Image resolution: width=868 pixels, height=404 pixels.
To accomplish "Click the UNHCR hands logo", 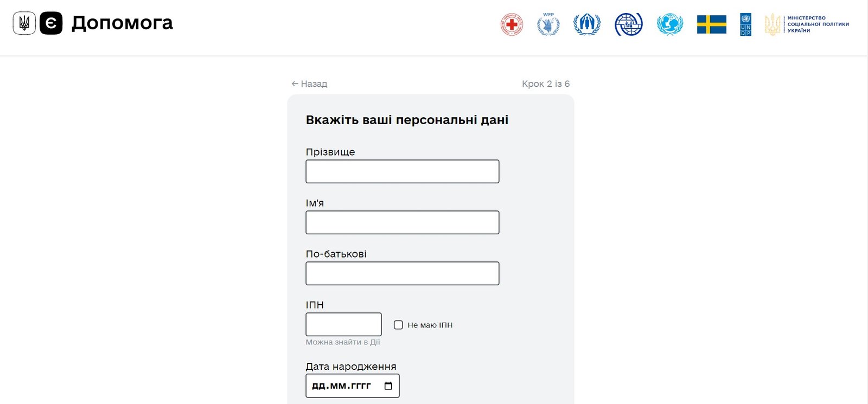I will pyautogui.click(x=587, y=24).
